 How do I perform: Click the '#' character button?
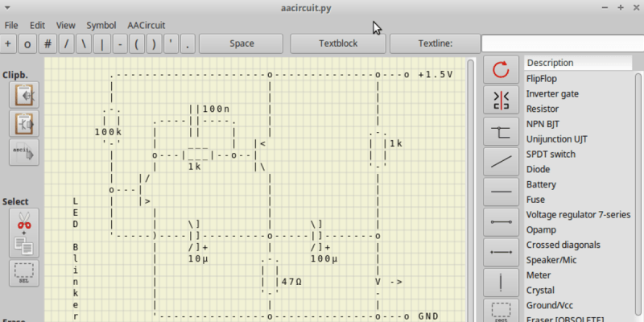pos(48,43)
